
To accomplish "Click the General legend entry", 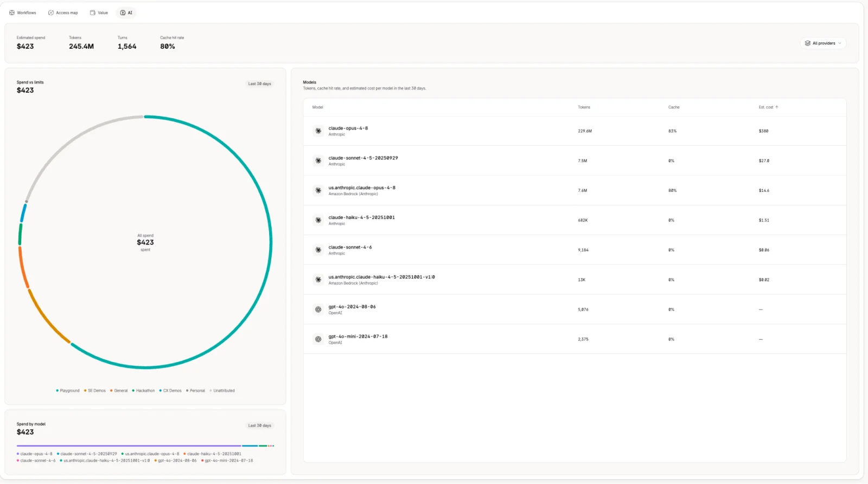I will tap(119, 391).
